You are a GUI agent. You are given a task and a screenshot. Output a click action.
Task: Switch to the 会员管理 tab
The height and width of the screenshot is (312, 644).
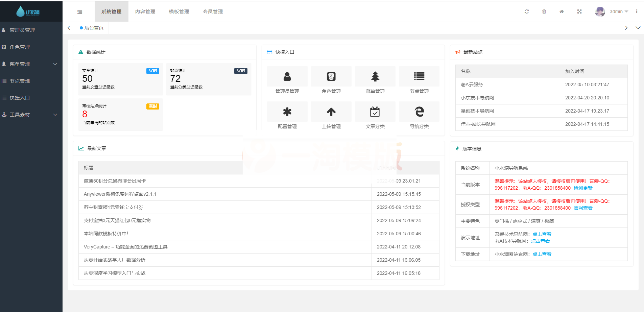tap(213, 11)
